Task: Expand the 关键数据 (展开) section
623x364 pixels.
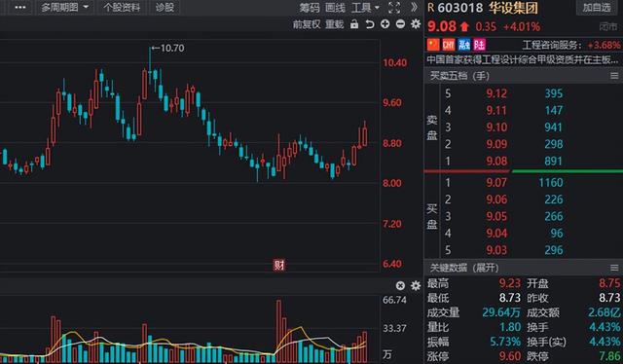Action: (463, 268)
